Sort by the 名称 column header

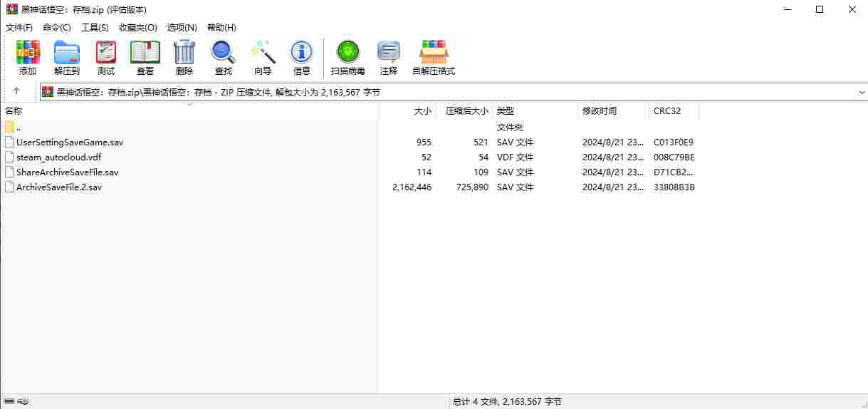pos(189,111)
